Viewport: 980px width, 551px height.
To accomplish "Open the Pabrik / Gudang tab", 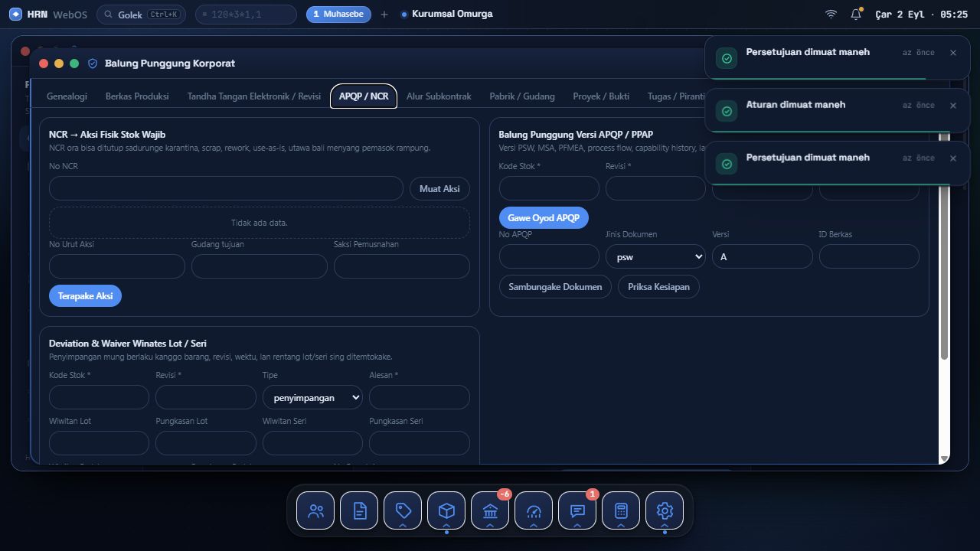I will (522, 96).
